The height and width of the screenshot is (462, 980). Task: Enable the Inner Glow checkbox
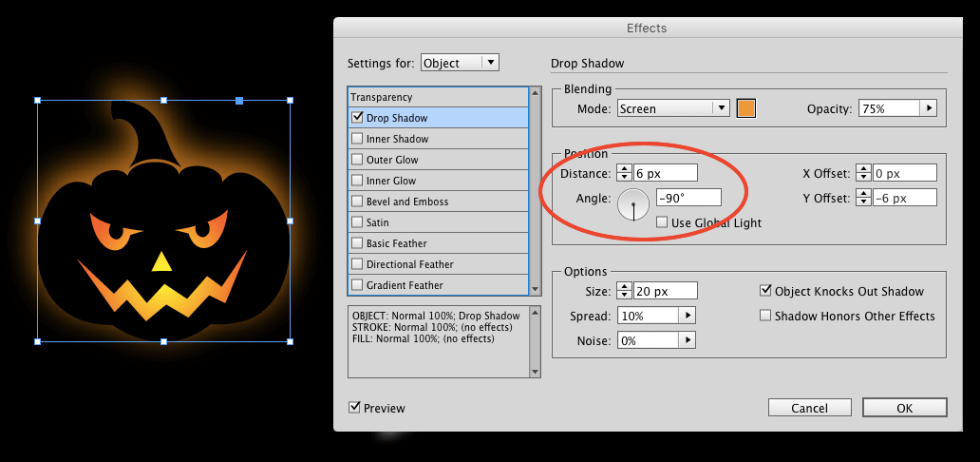pos(357,181)
